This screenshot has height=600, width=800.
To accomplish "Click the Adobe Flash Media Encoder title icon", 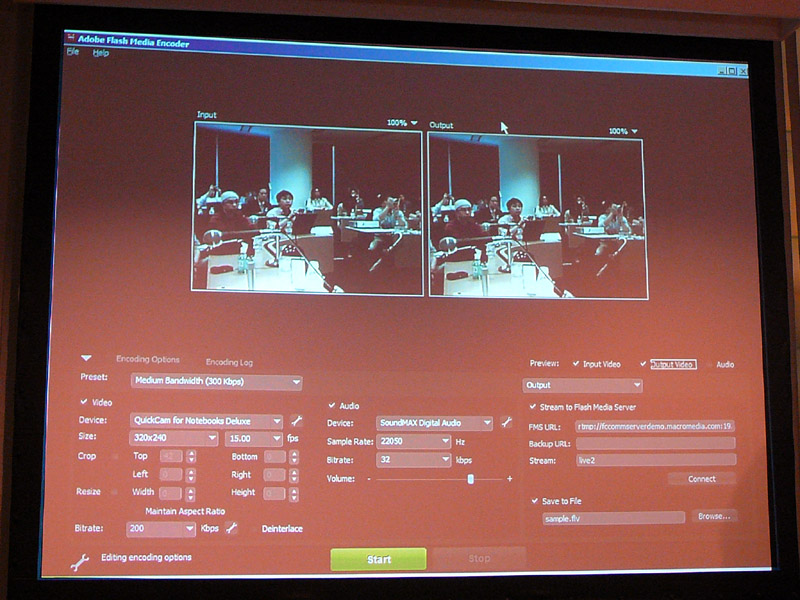I will point(70,37).
